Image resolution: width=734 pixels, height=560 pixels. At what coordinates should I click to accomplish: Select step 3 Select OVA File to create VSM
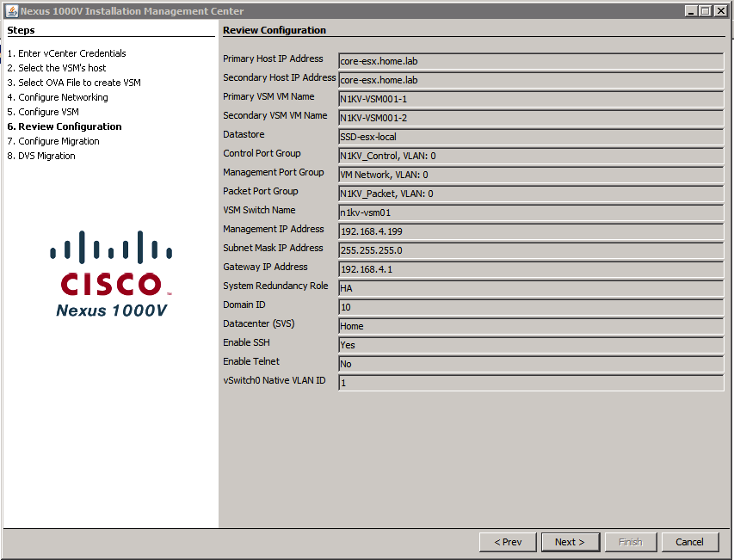point(74,83)
